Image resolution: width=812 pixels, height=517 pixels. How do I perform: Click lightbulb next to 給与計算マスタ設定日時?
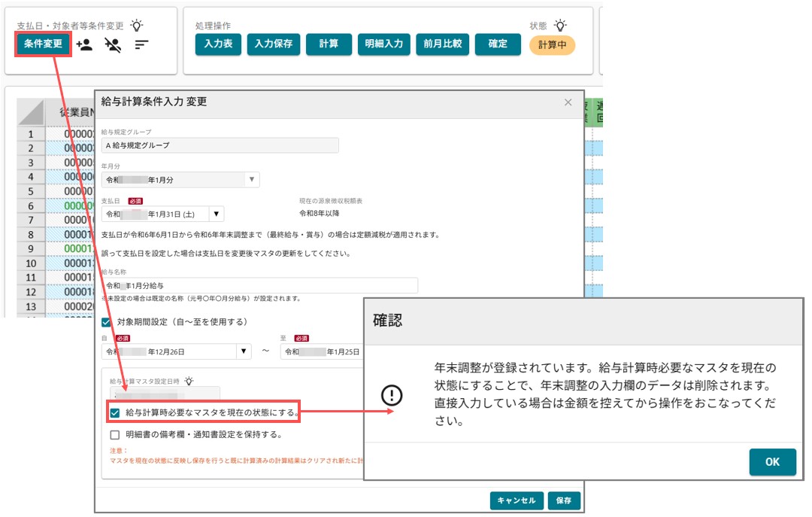(x=189, y=381)
